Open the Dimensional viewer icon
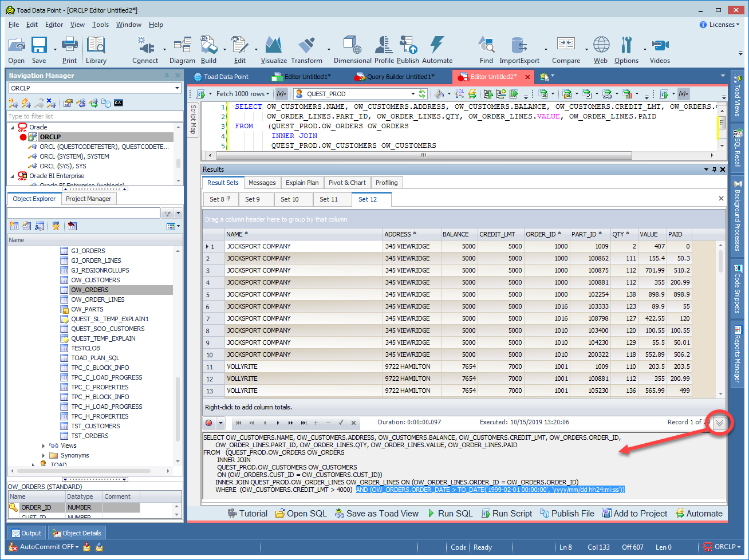Viewport: 749px width, 560px height. click(x=352, y=45)
